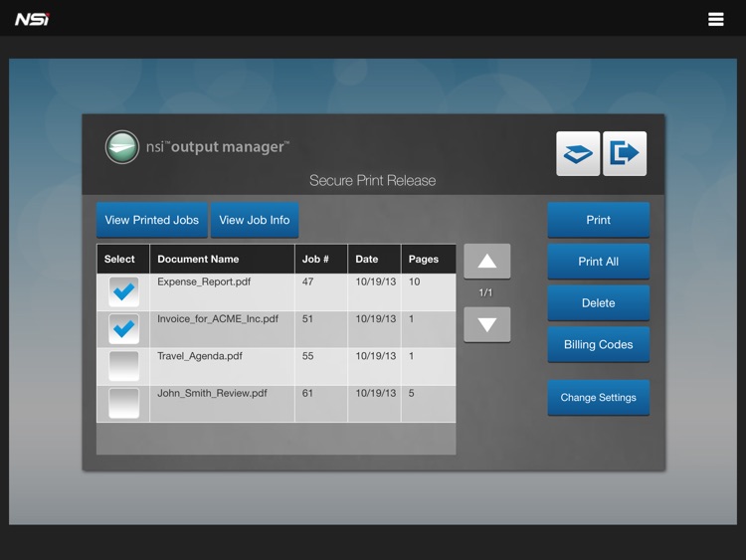Check the John_Smith_Review.pdf checkbox

(x=123, y=403)
